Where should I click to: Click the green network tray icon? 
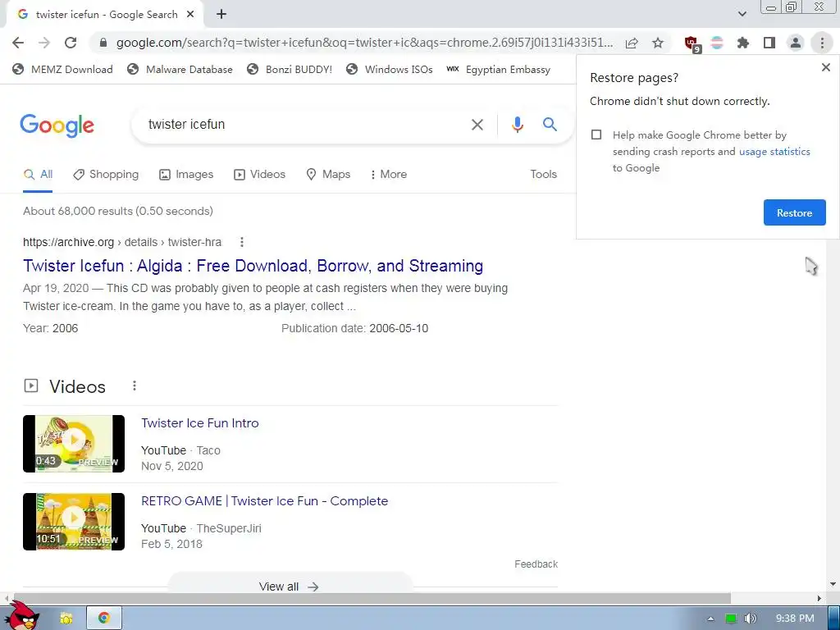pos(731,619)
